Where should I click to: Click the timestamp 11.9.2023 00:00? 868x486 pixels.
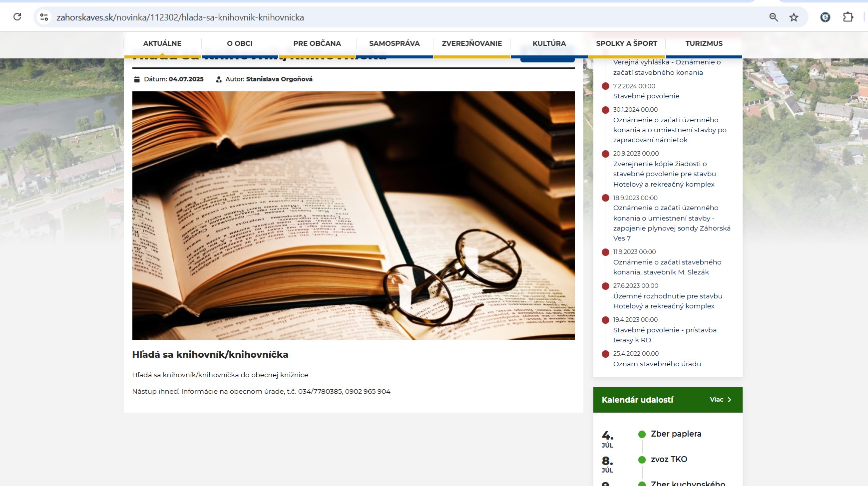[x=634, y=252]
